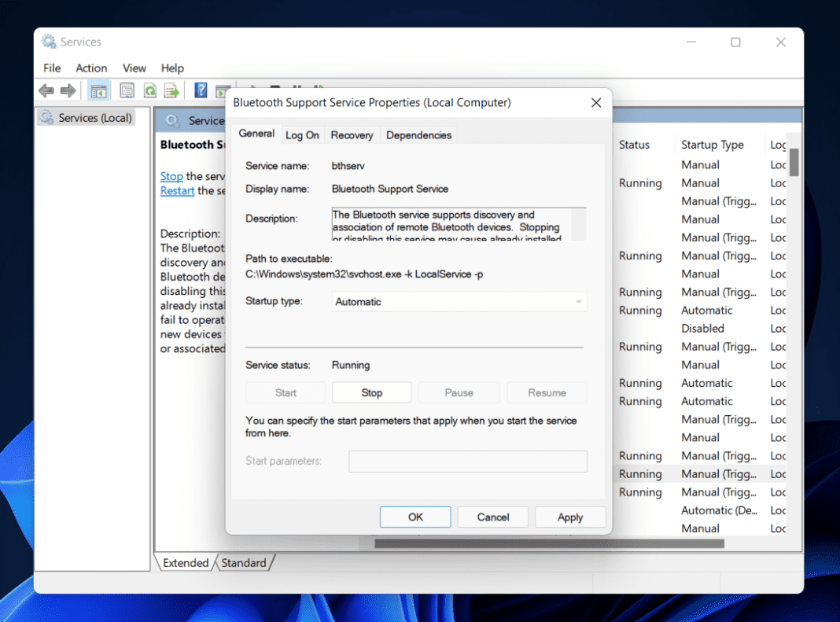Click the Back arrow in Services toolbar

click(x=46, y=90)
